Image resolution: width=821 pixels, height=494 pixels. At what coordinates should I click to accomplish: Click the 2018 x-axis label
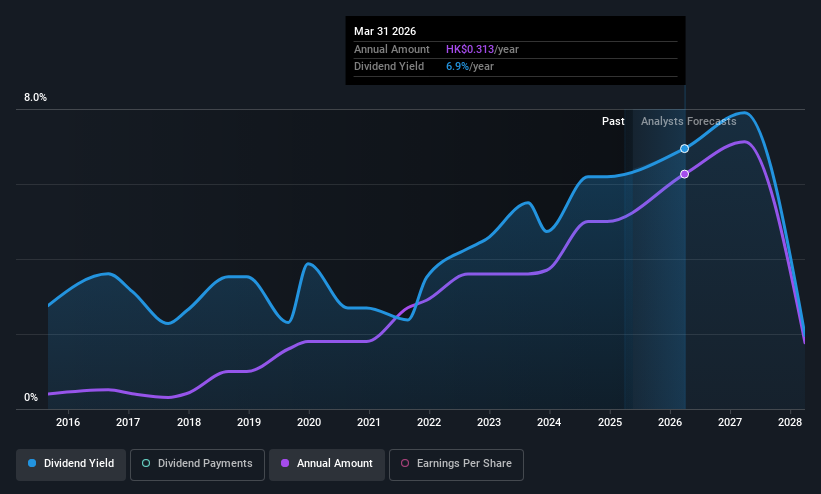(x=189, y=422)
